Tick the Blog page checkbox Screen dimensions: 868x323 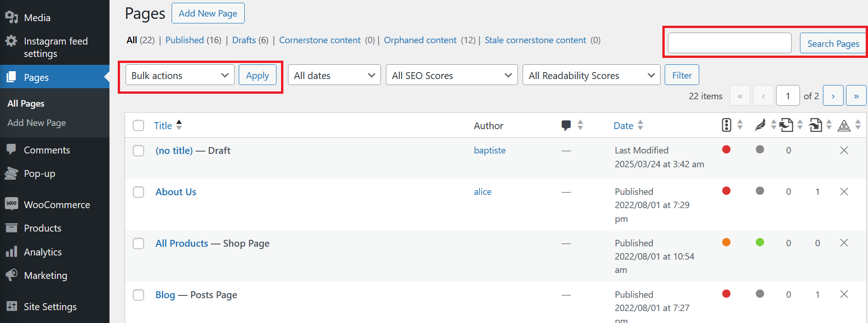(x=138, y=295)
